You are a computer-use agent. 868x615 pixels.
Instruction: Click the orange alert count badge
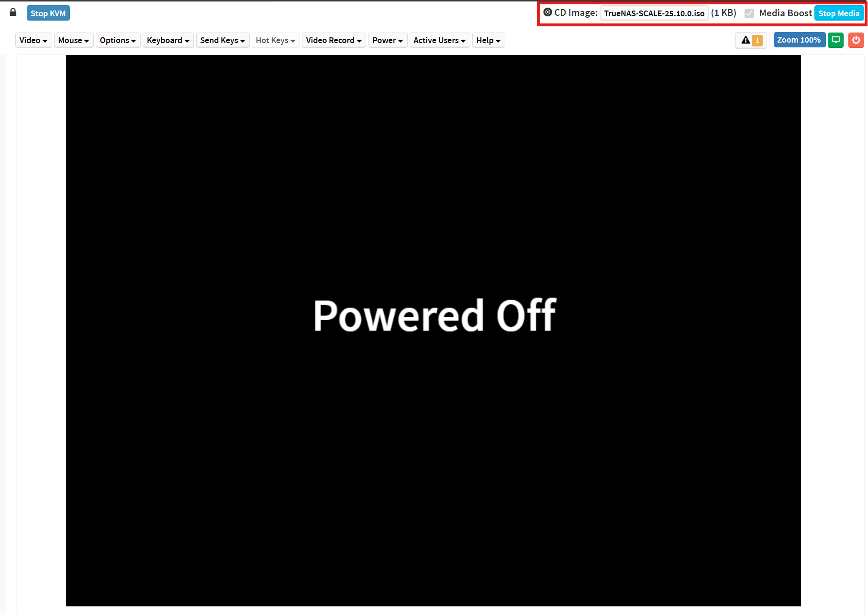(x=757, y=41)
